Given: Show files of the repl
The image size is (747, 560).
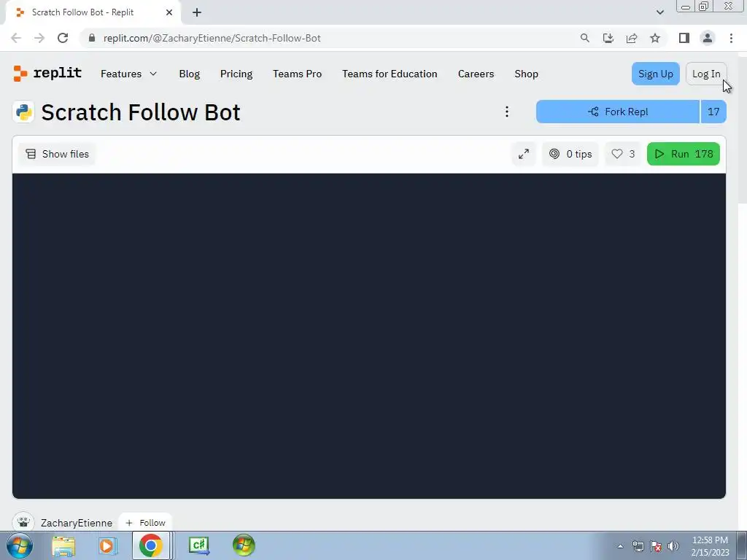Looking at the screenshot, I should [x=57, y=154].
